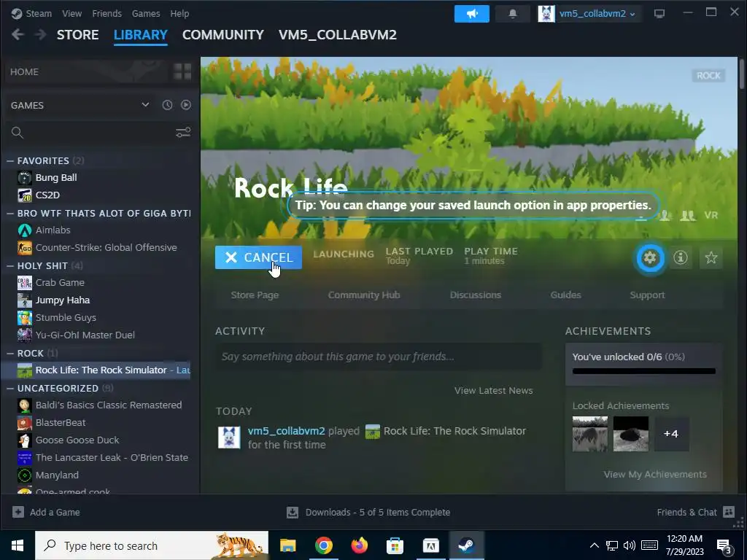Click the announcements megaphone icon
Viewport: 747px width, 560px height.
click(472, 14)
